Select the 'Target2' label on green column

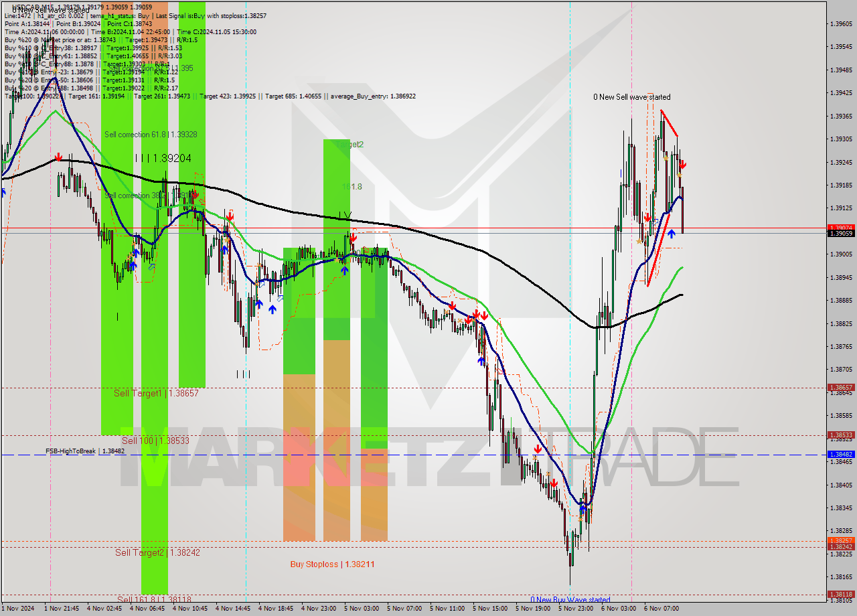350,144
